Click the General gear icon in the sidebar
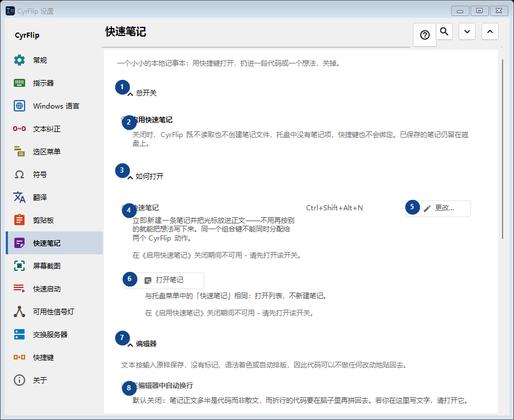Viewport: 514px width, 420px height. (19, 60)
